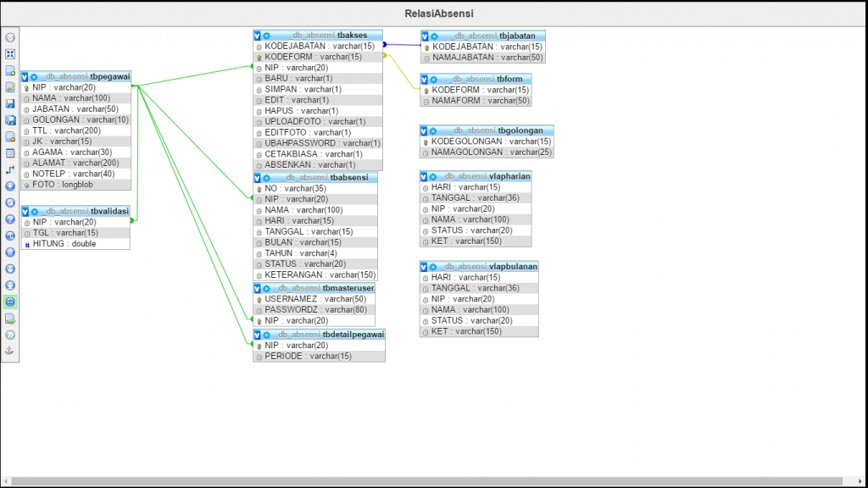Collapse the tbpegawai table with V arrow
Viewport: 868px width, 488px height.
click(x=25, y=76)
